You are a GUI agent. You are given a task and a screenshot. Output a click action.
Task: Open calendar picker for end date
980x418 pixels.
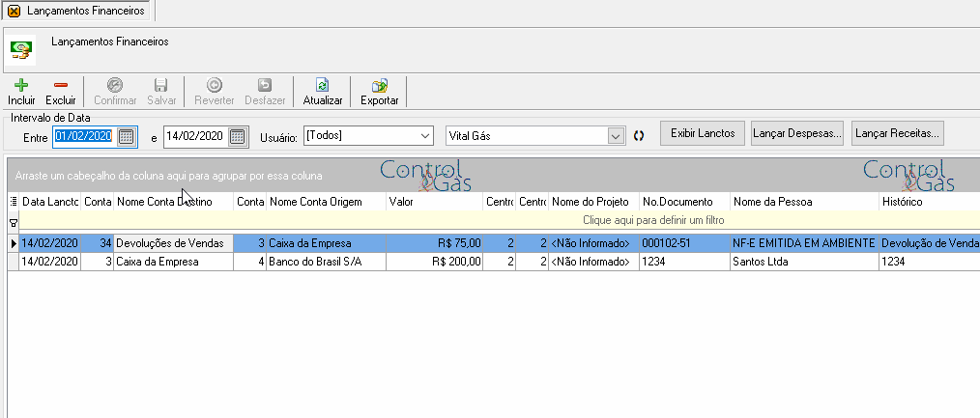tap(238, 135)
